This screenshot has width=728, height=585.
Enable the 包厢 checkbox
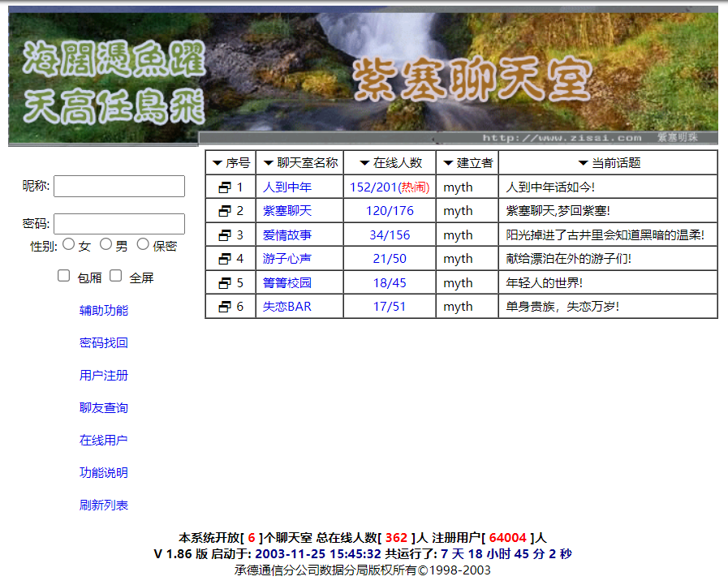pyautogui.click(x=64, y=276)
